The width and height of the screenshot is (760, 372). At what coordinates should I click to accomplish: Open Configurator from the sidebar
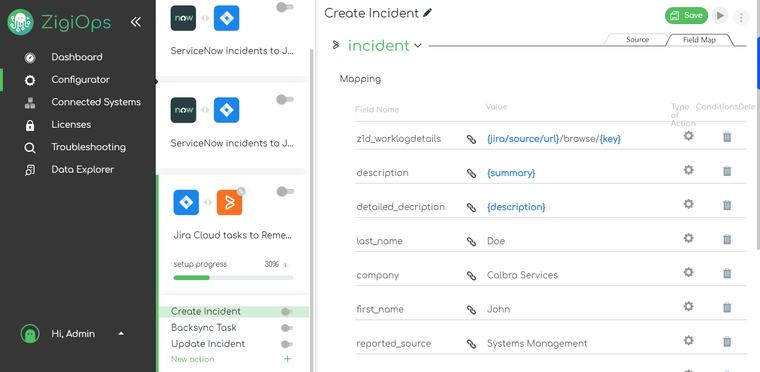pos(80,80)
